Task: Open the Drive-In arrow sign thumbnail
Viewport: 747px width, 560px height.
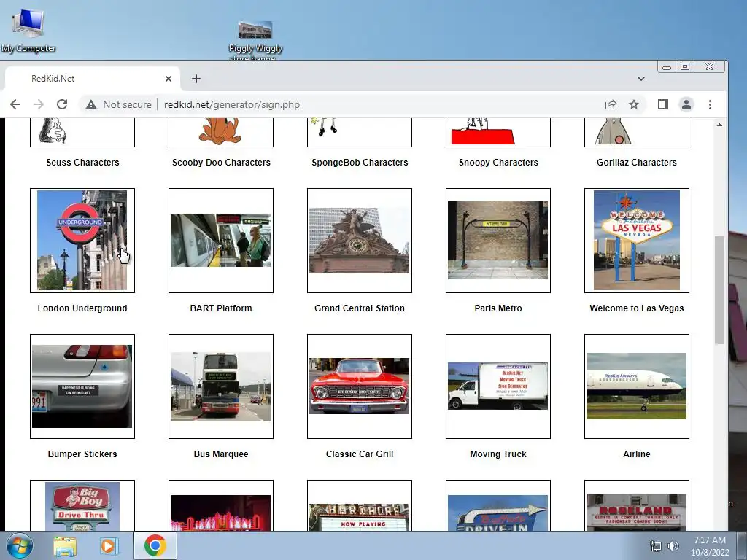Action: point(498,506)
